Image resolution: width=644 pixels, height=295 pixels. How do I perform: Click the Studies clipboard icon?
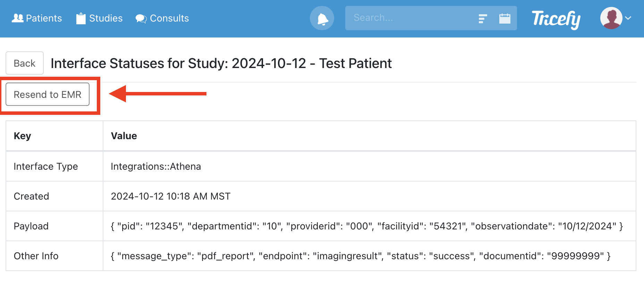(81, 18)
